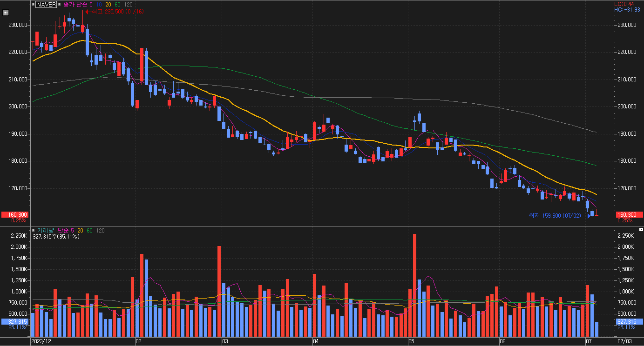Select volume moving average period 5
The image size is (644, 346).
pos(72,231)
